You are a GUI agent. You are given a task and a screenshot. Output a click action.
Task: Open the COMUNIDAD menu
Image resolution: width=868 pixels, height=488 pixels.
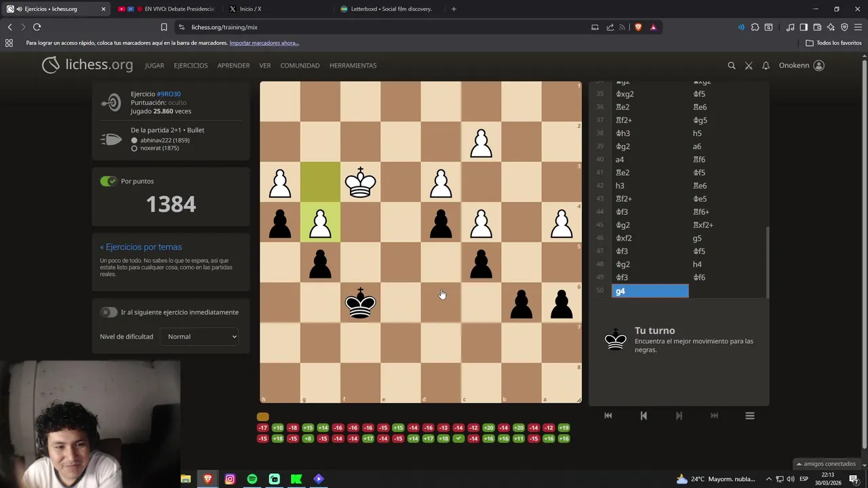click(300, 66)
